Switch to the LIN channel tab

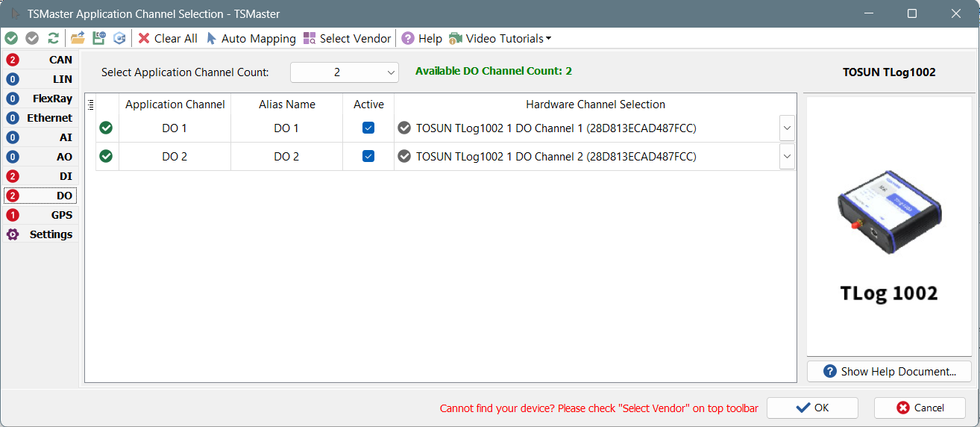point(40,79)
